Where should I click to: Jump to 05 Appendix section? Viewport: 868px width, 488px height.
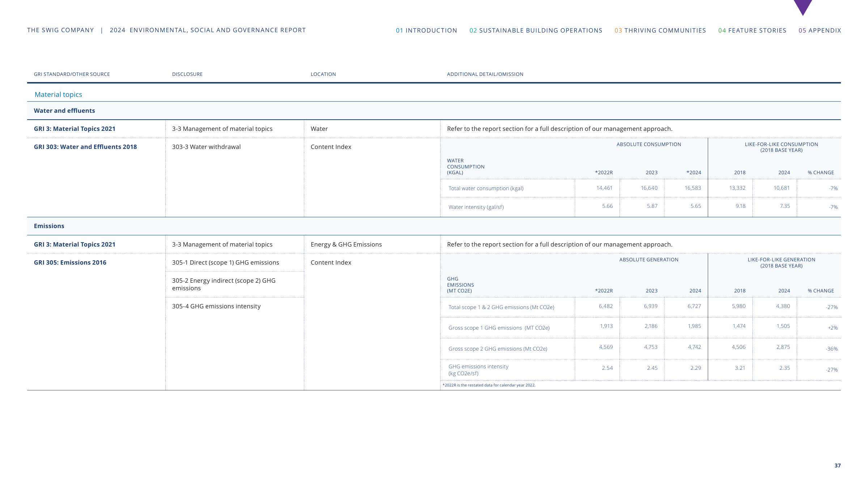pos(820,30)
